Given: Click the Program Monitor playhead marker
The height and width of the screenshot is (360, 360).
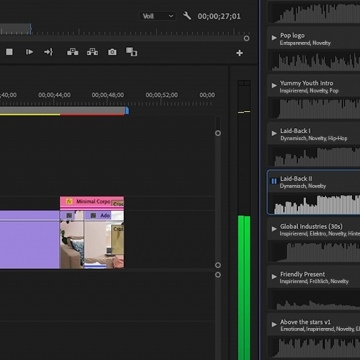Looking at the screenshot, I should (30, 29).
